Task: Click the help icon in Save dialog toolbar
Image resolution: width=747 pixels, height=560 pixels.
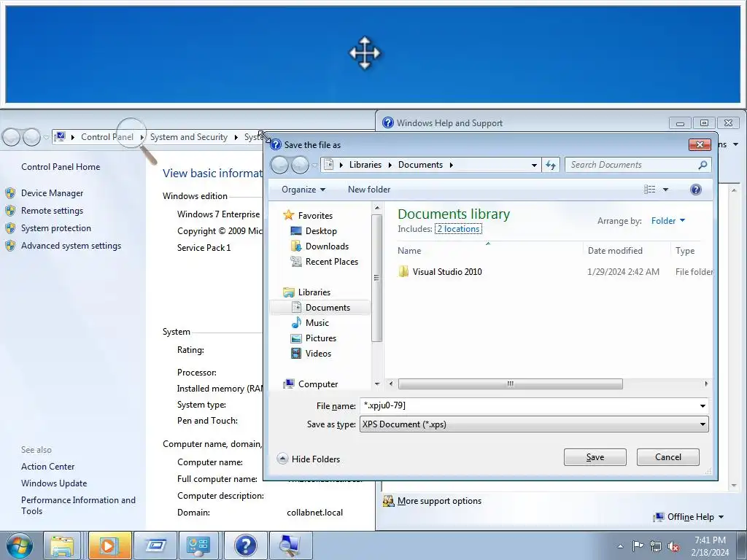Action: click(x=695, y=190)
